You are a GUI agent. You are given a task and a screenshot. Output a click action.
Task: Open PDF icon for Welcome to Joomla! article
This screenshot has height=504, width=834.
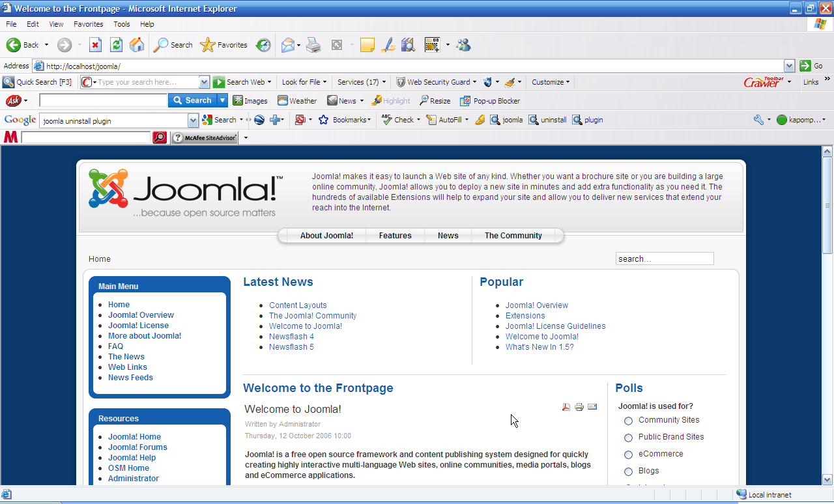[566, 407]
